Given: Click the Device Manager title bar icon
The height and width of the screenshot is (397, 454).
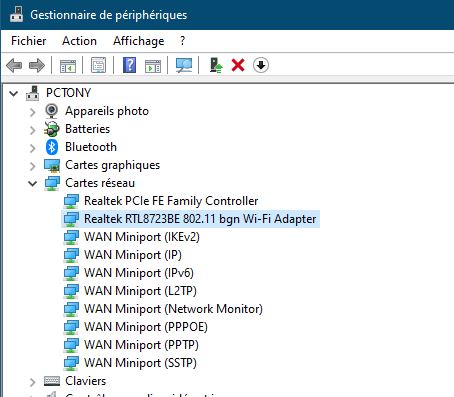Looking at the screenshot, I should tap(16, 14).
